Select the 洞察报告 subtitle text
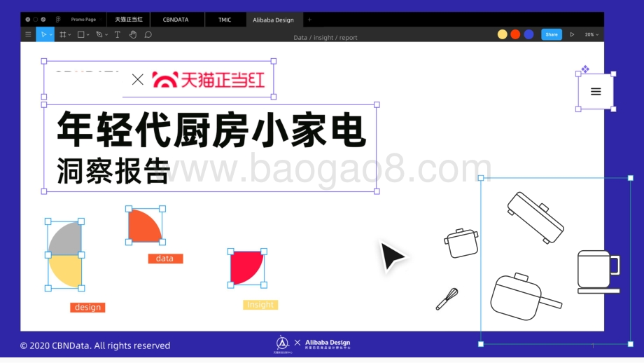Viewport: 644px width, 363px height. click(x=113, y=170)
